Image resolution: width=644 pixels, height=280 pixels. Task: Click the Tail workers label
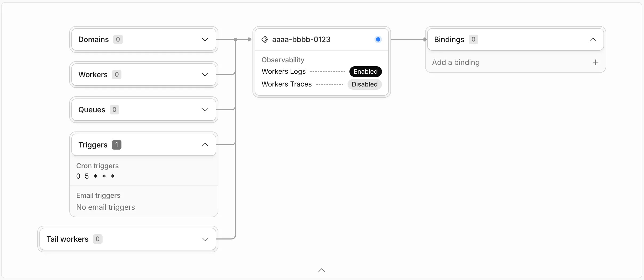(x=67, y=239)
